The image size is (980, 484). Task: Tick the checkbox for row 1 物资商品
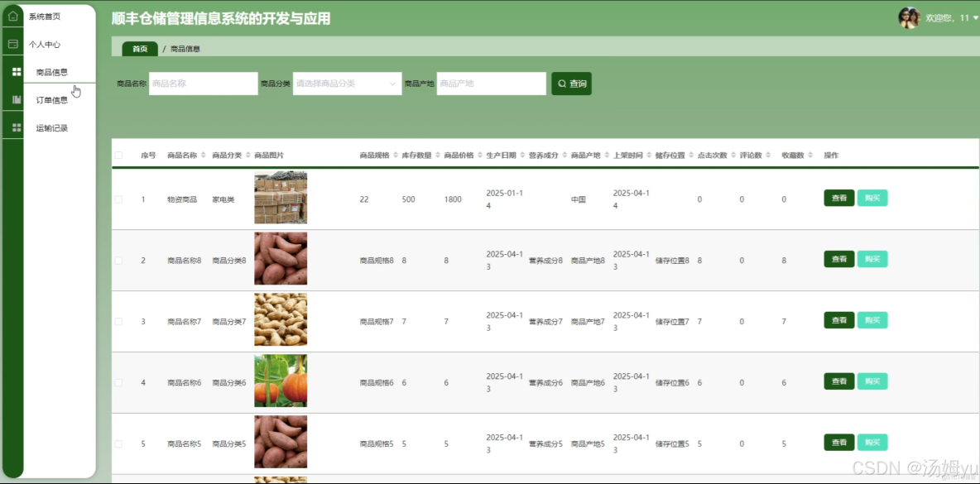120,199
